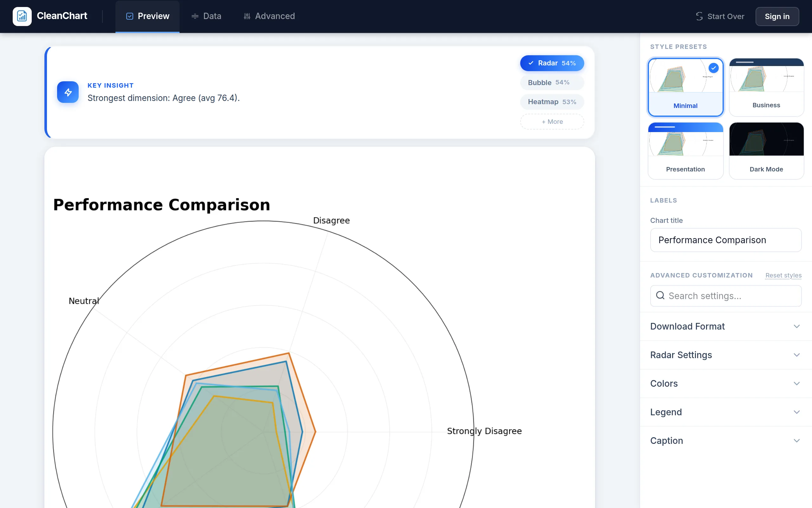Click the 'Neutral' axis label
This screenshot has width=812, height=508.
(x=83, y=301)
